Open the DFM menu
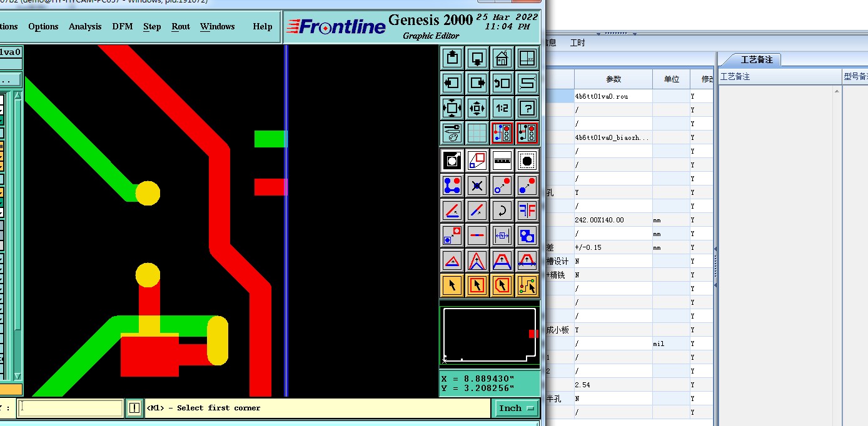Screen dimensions: 868x426 122,26
